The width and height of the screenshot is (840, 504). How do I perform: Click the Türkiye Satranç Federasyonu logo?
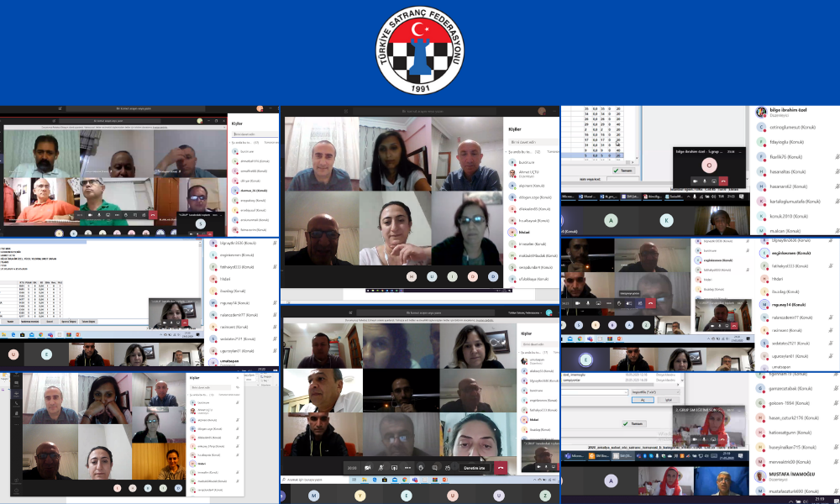pyautogui.click(x=420, y=50)
